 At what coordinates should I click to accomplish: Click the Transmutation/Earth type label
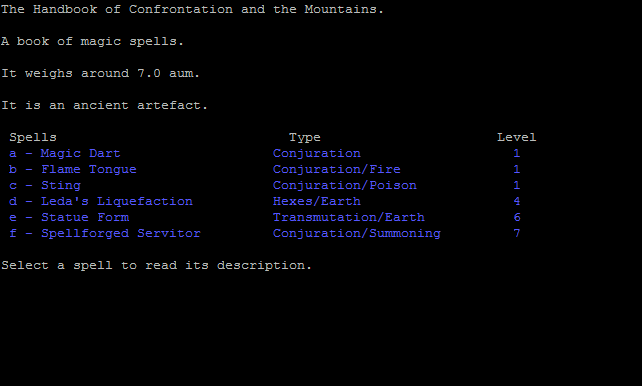coord(348,217)
